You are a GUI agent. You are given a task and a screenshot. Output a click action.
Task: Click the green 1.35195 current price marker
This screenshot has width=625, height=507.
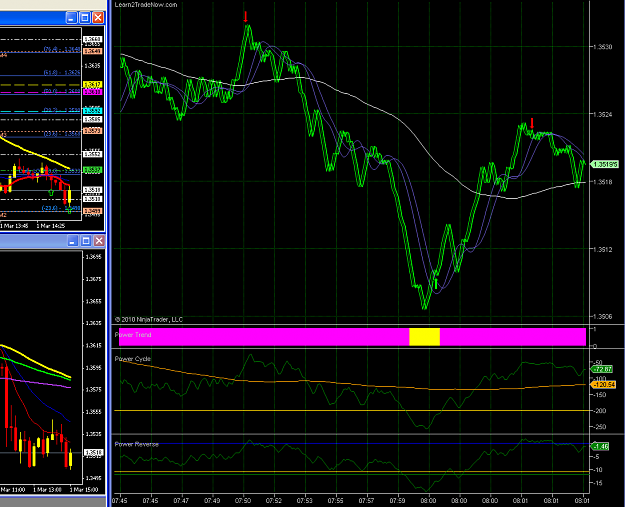click(x=604, y=164)
